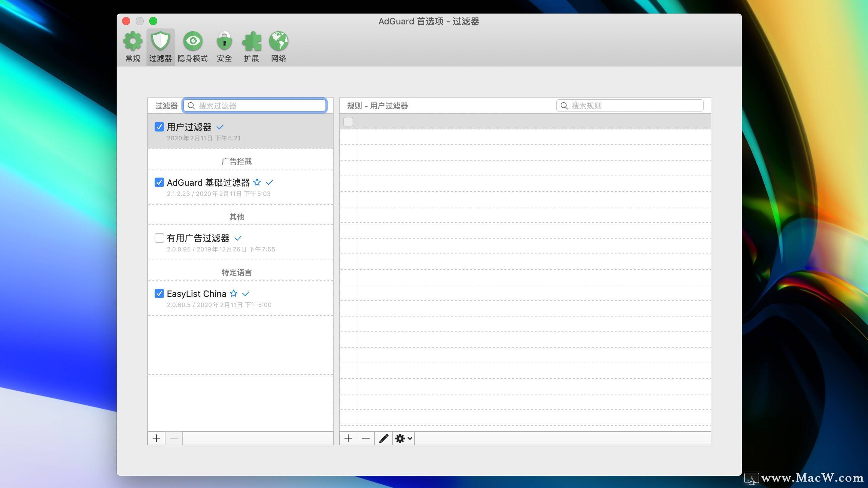Click the edit (pencil) icon for rules
The image size is (868, 488).
tap(384, 438)
